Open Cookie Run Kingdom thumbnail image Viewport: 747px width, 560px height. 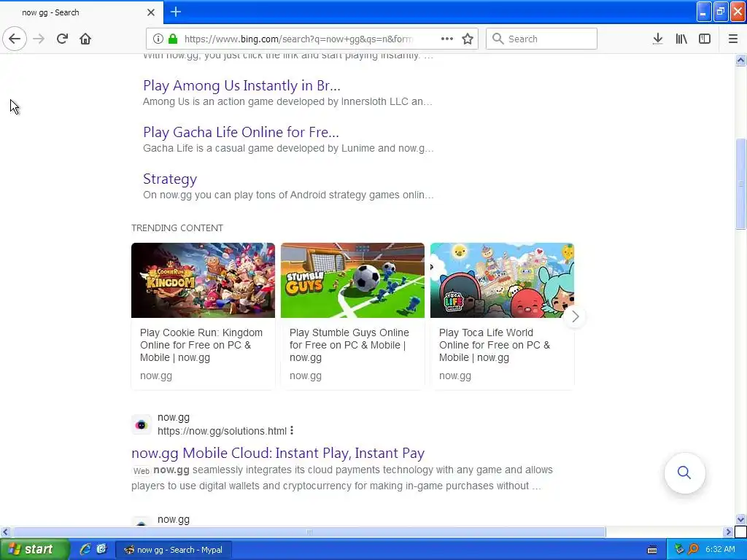[x=203, y=280]
